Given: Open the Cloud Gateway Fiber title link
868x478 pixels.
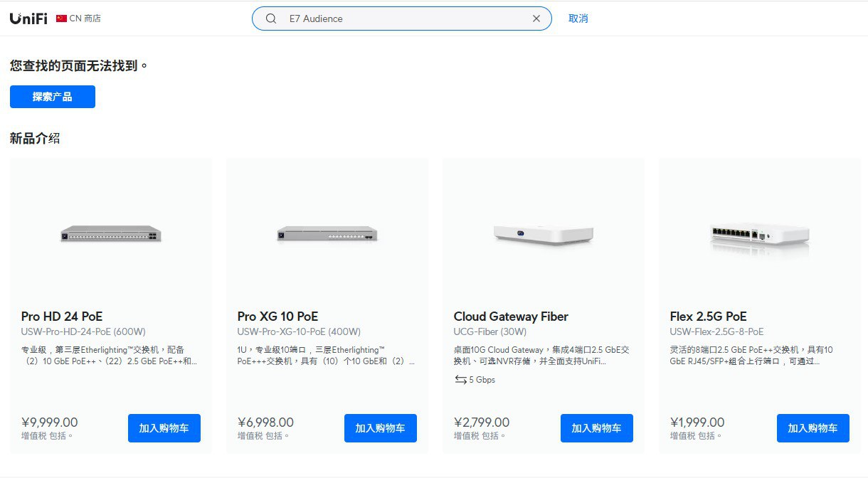Looking at the screenshot, I should tap(511, 317).
